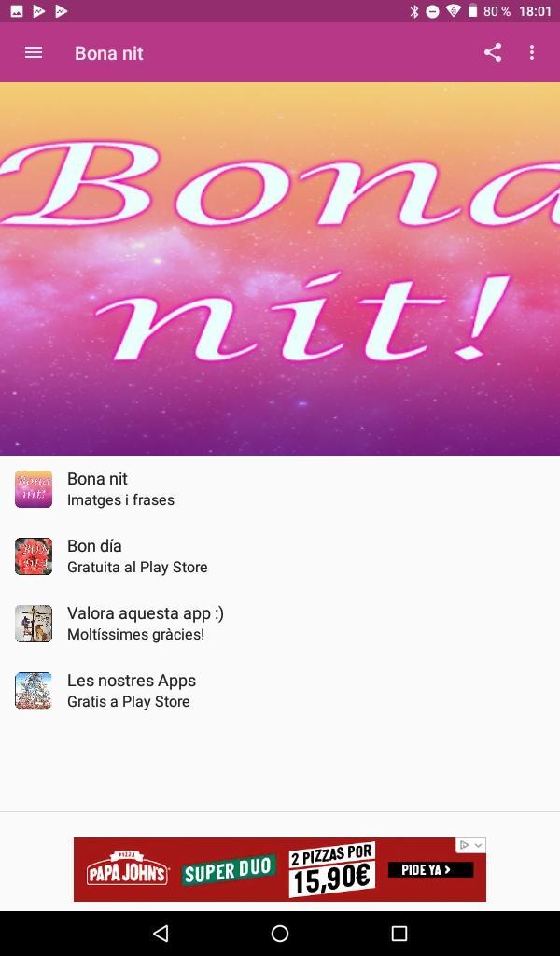Tap the share icon in header

(x=493, y=52)
